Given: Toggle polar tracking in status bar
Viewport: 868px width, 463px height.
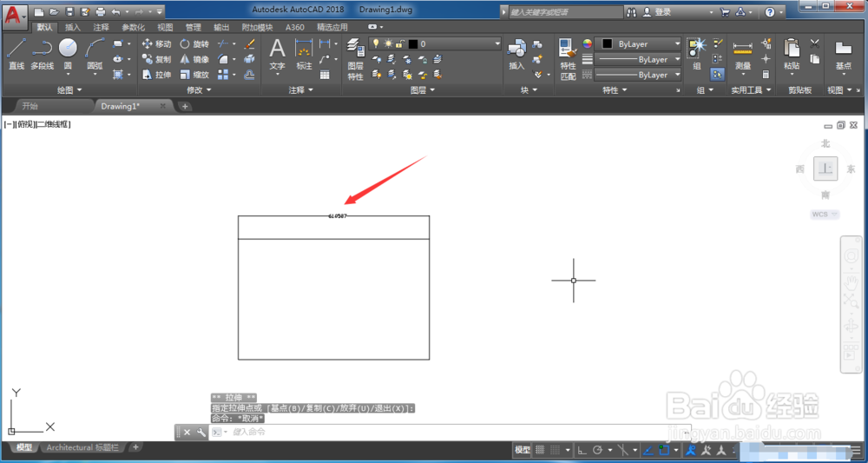Looking at the screenshot, I should 598,450.
